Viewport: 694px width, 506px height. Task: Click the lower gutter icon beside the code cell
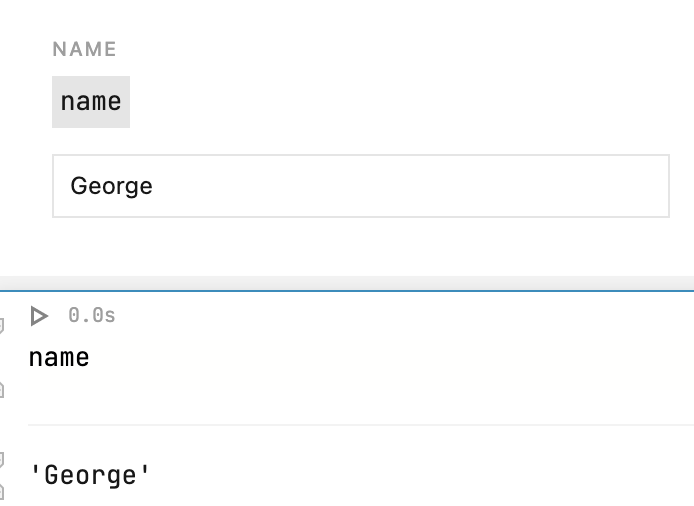click(x=2, y=389)
